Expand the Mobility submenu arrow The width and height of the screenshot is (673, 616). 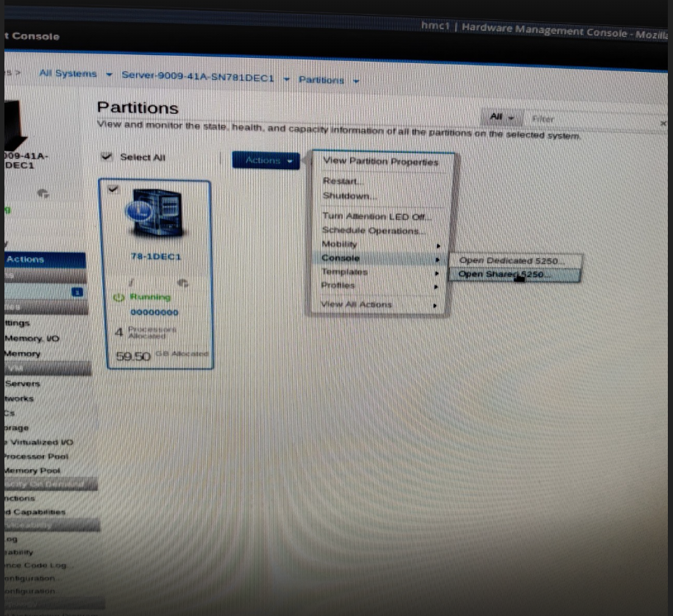click(438, 246)
